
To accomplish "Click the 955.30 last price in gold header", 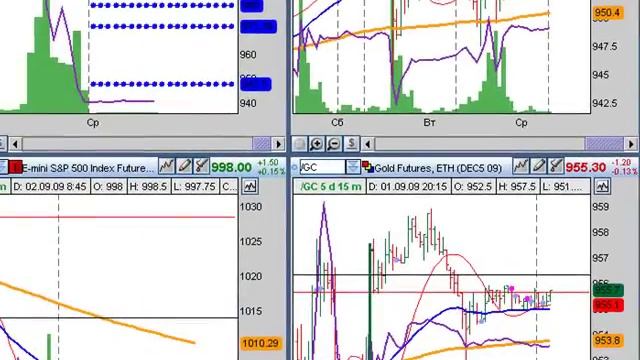I will coord(585,167).
